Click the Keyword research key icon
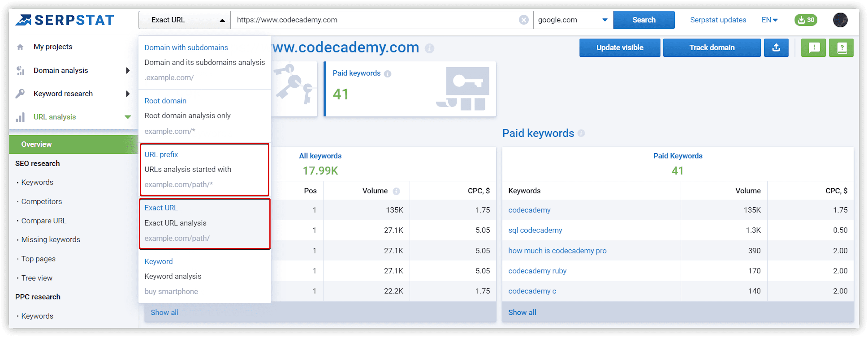 tap(20, 94)
